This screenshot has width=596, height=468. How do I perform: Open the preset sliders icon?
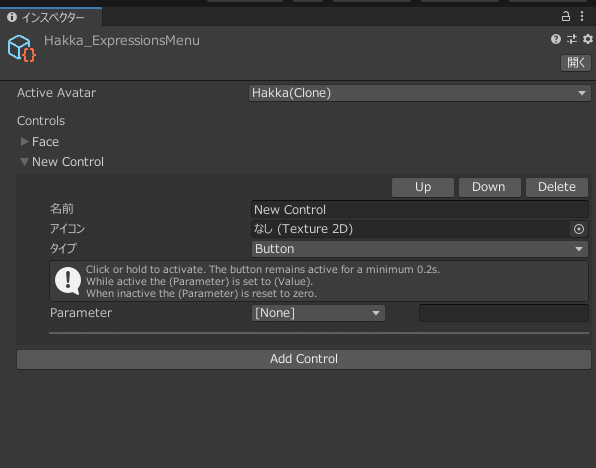[x=572, y=39]
